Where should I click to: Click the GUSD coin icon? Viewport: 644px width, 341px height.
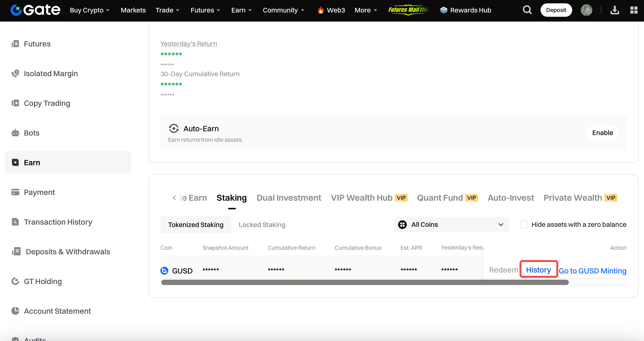coord(164,271)
